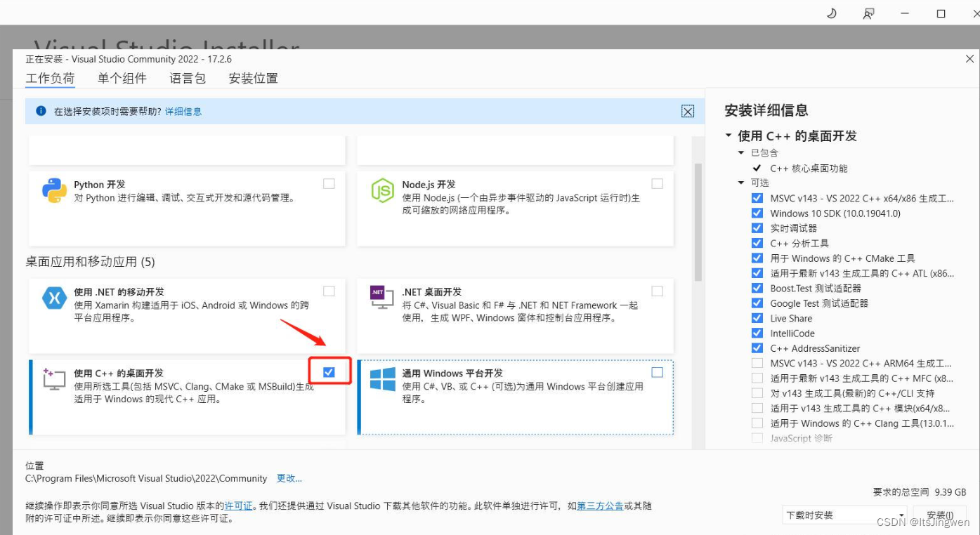980x535 pixels.
Task: Switch to the 语言包 tab
Action: (x=188, y=78)
